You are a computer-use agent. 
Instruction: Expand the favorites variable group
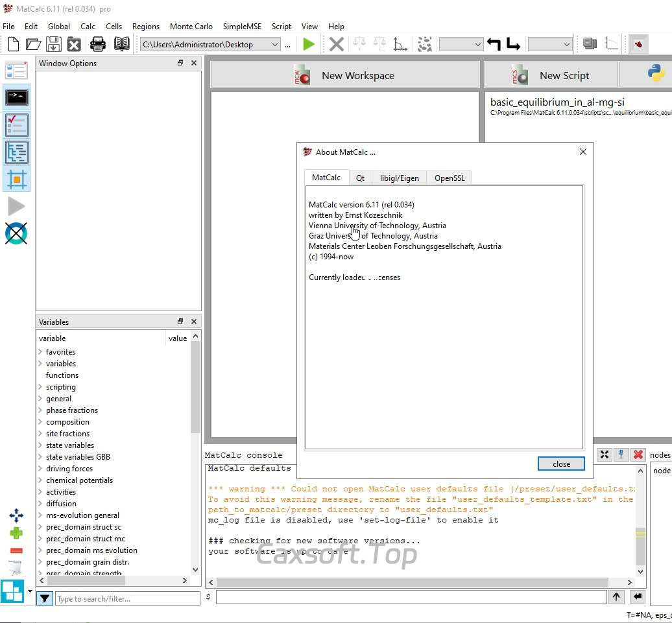coord(40,352)
